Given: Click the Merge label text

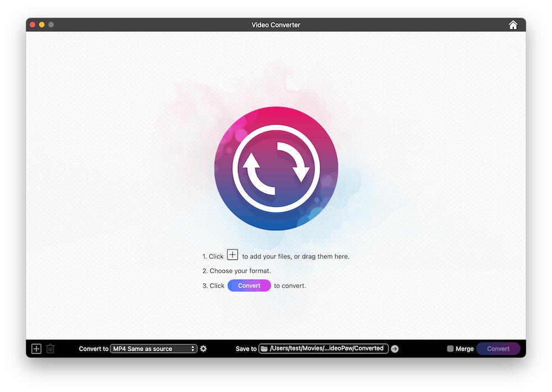Looking at the screenshot, I should [465, 349].
